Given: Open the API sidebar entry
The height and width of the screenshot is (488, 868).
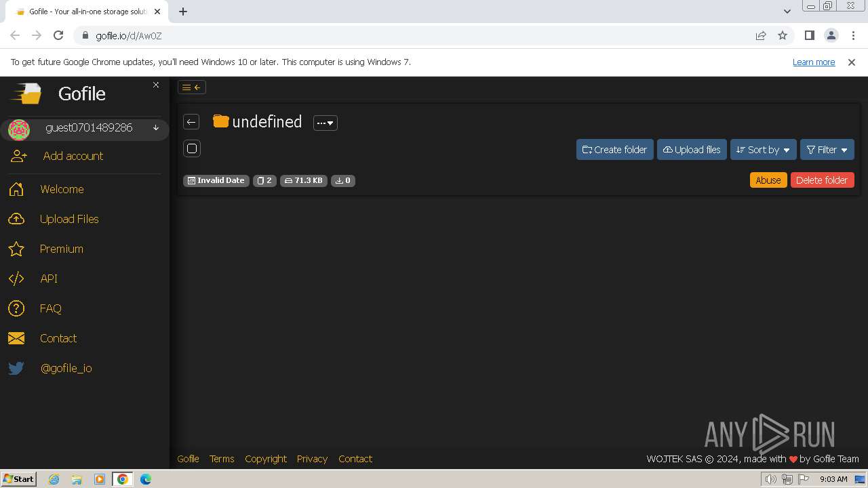Looking at the screenshot, I should (x=49, y=279).
